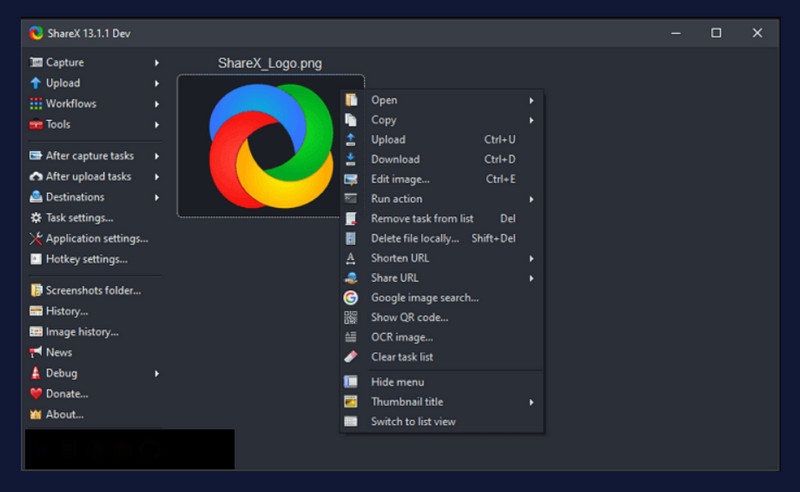Select the Ctrl+E shortcut text
Screen dimensions: 800x492
point(501,179)
